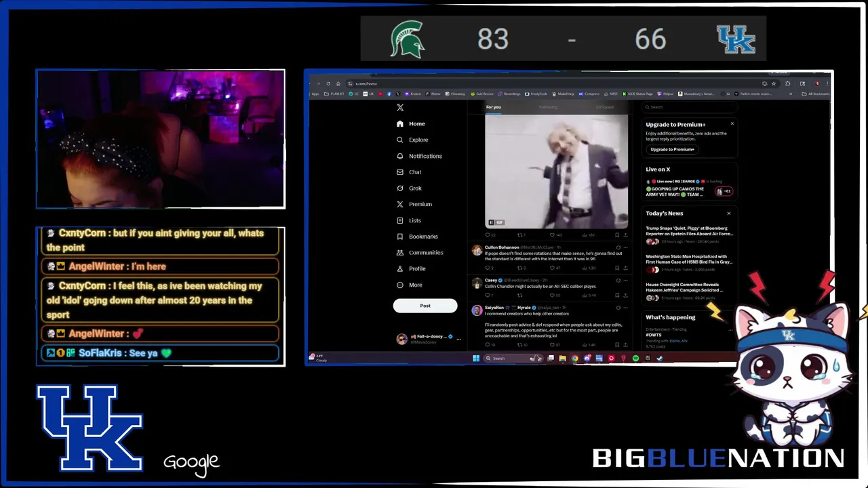Image resolution: width=868 pixels, height=488 pixels.
Task: Dismiss the Upgrade to Premium+ card
Action: click(732, 123)
